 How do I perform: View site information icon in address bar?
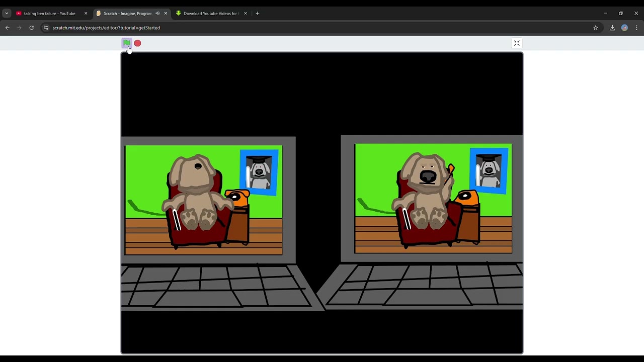46,28
